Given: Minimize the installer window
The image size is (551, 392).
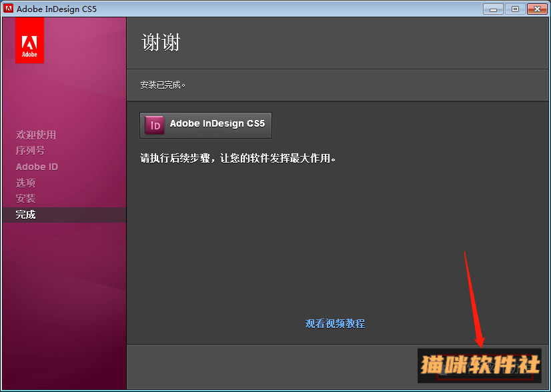Looking at the screenshot, I should click(493, 9).
